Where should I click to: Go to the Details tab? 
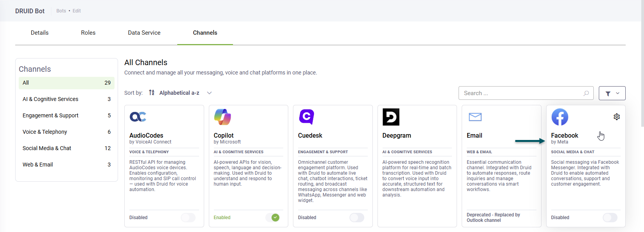[x=40, y=33]
